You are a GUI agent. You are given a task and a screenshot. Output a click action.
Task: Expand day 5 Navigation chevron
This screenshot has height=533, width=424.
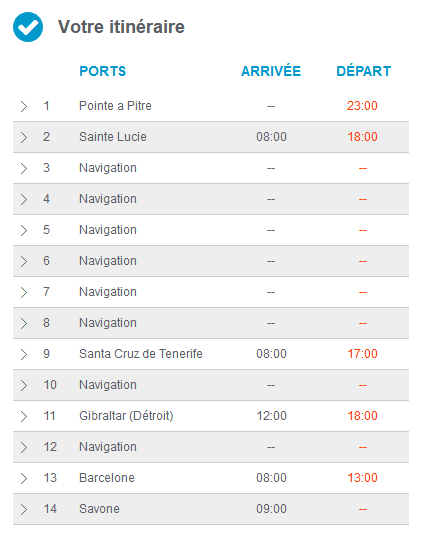[23, 230]
